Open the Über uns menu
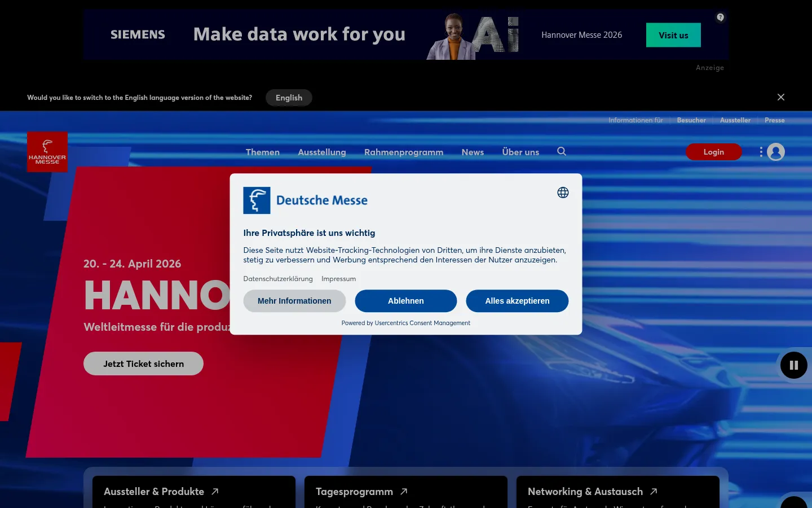Viewport: 812px width, 508px height. 520,152
